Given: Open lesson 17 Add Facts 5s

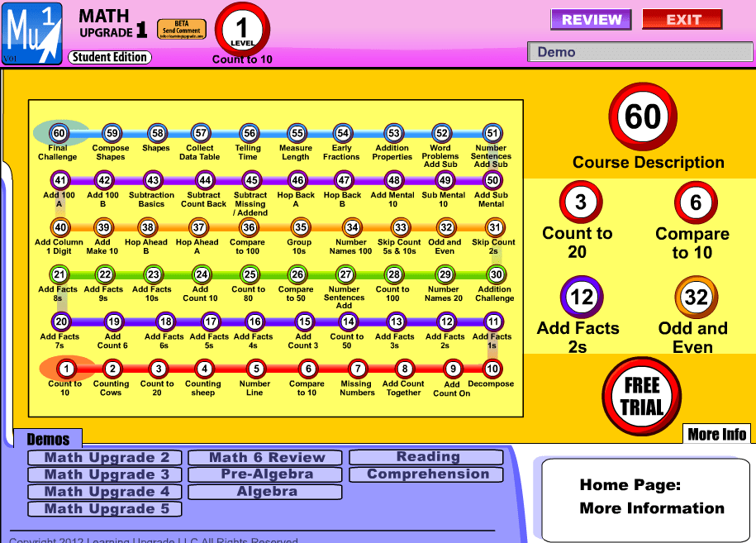Looking at the screenshot, I should pos(211,322).
